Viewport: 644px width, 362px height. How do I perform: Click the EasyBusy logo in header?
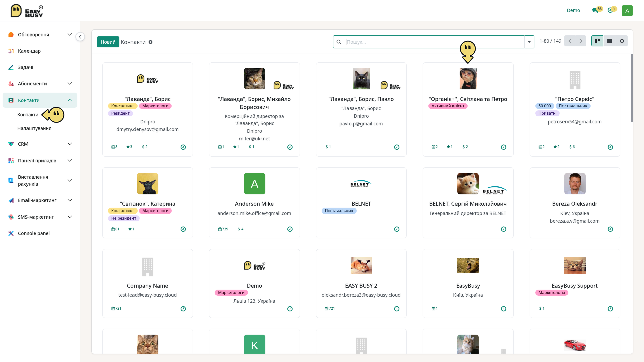(27, 11)
